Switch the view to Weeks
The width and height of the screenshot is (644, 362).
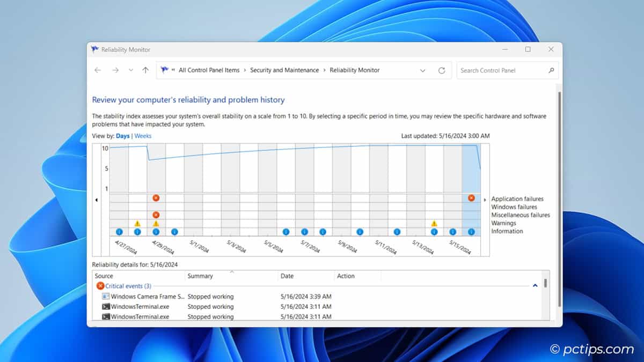pyautogui.click(x=143, y=136)
